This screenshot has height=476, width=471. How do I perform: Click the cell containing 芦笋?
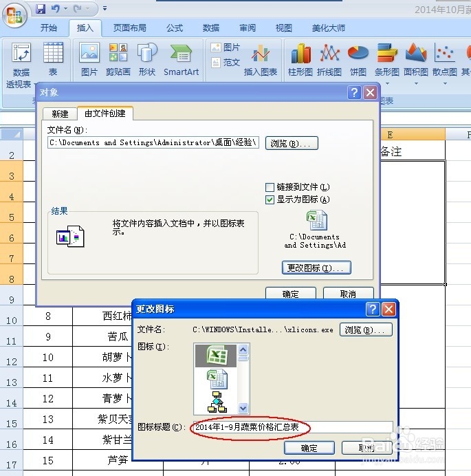coord(102,460)
